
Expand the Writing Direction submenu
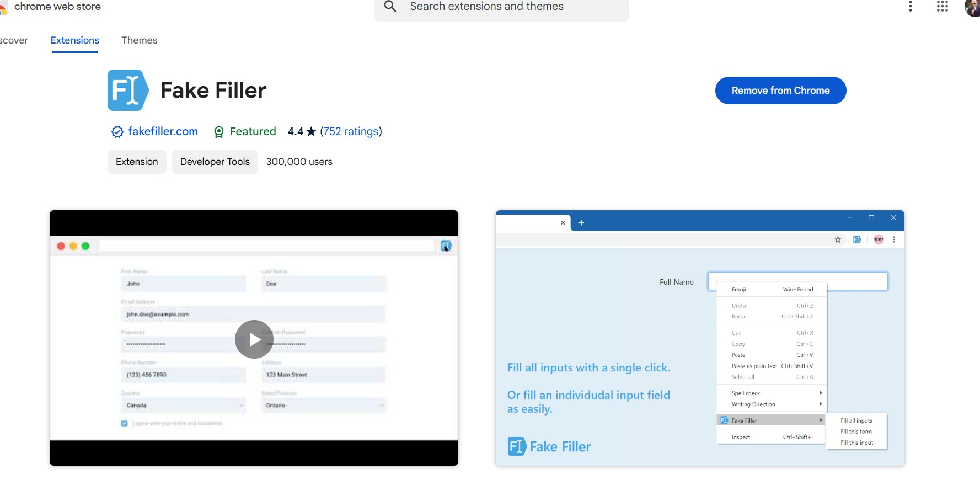[x=772, y=404]
